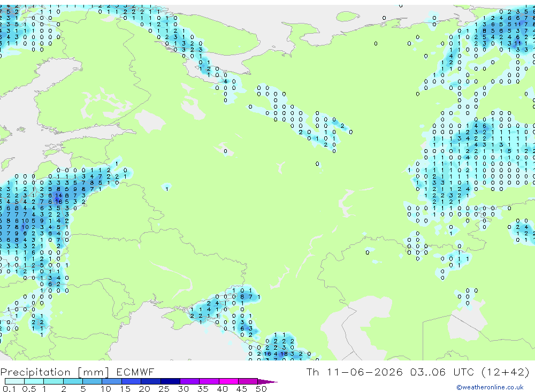Click the 'ECMWF' model label

[x=135, y=372]
